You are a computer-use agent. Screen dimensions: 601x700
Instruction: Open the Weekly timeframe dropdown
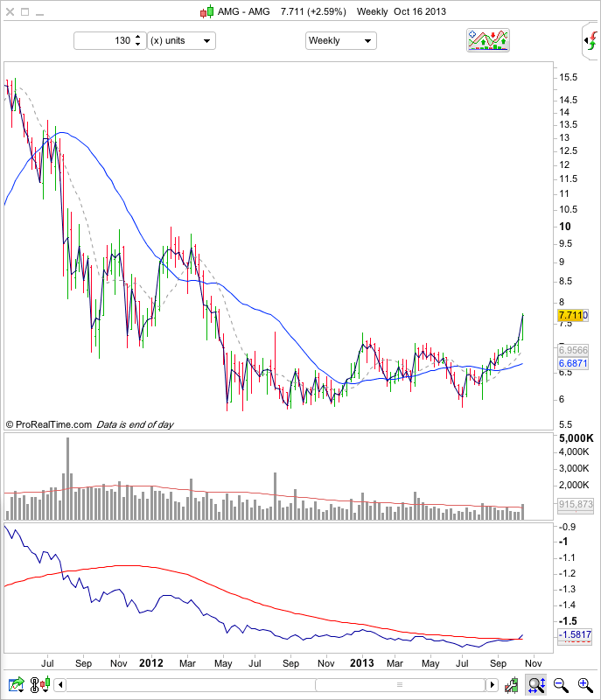[x=341, y=40]
